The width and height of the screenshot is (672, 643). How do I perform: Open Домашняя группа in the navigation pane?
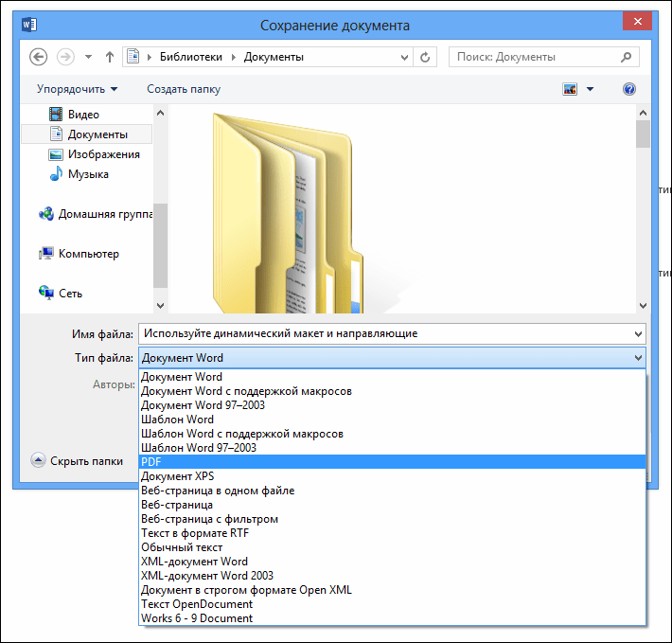point(105,214)
